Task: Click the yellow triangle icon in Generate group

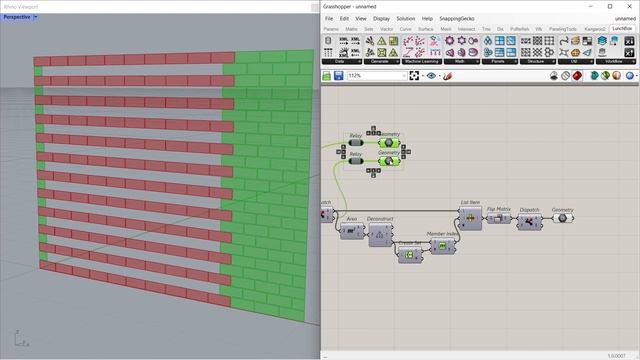Action: (x=381, y=40)
